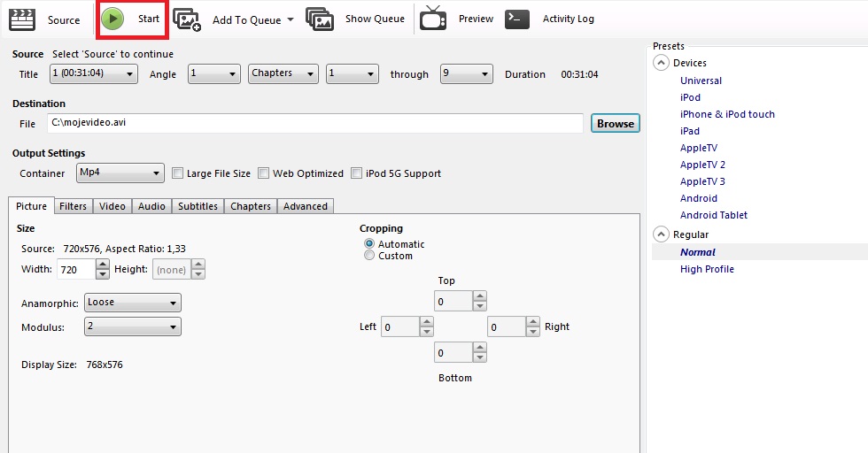The width and height of the screenshot is (868, 453).
Task: Switch to the Subtitles tab
Action: point(198,206)
